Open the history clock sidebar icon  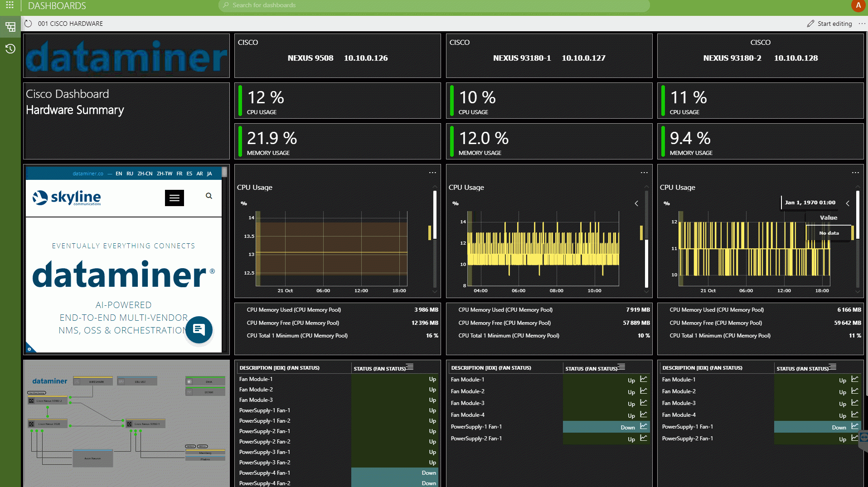point(10,48)
